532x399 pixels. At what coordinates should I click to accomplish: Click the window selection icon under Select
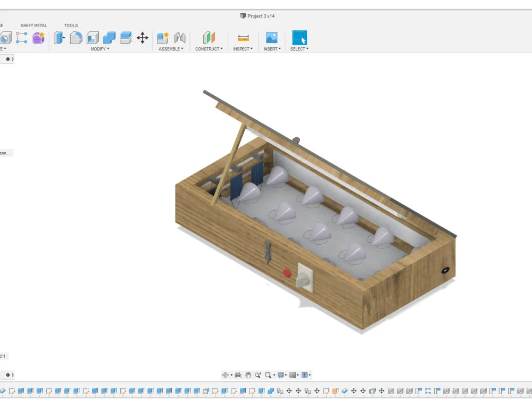point(299,38)
